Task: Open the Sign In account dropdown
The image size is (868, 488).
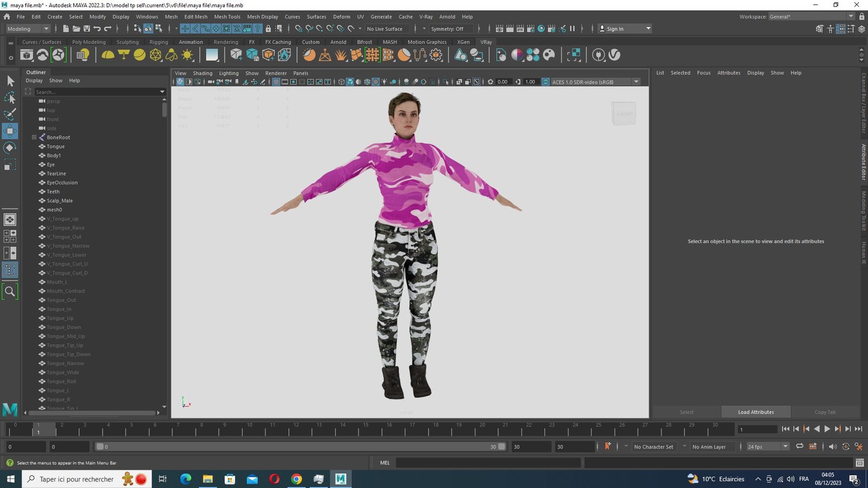Action: [624, 29]
